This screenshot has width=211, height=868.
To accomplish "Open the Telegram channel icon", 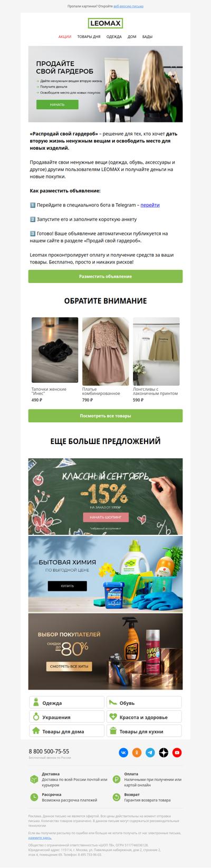I will click(x=150, y=752).
